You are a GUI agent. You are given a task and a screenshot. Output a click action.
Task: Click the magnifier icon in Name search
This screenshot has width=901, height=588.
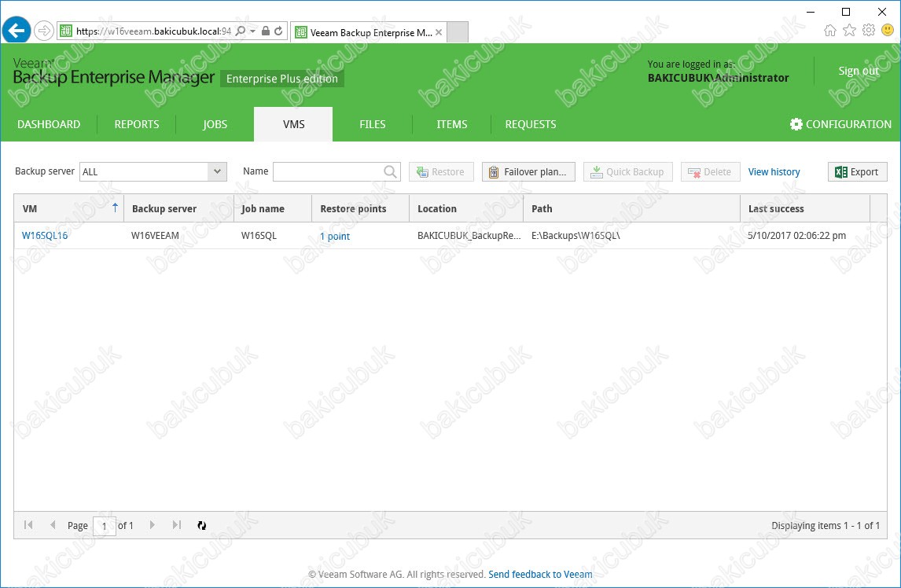[390, 171]
